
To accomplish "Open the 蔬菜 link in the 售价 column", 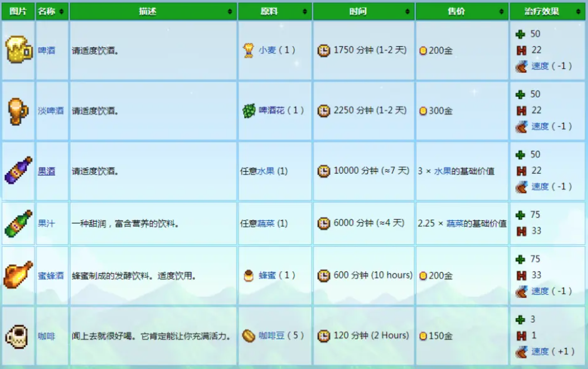I will 455,223.
